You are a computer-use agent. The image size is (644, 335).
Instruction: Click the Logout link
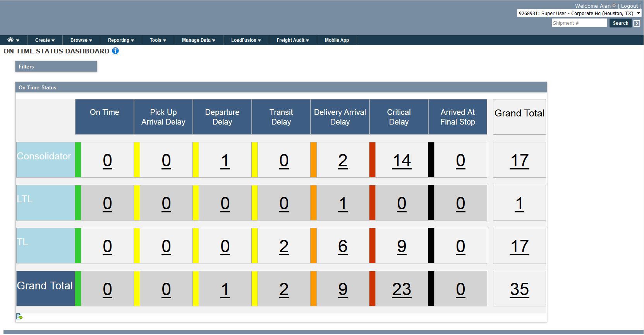(x=630, y=6)
